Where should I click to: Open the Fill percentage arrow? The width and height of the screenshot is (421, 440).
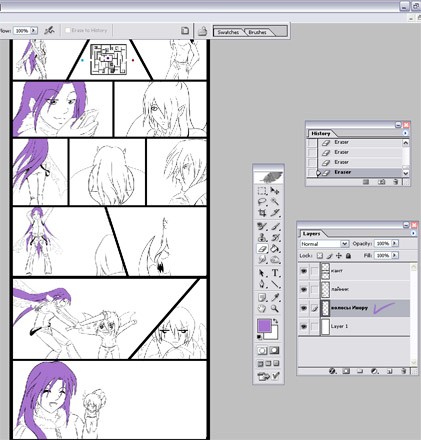tap(395, 255)
